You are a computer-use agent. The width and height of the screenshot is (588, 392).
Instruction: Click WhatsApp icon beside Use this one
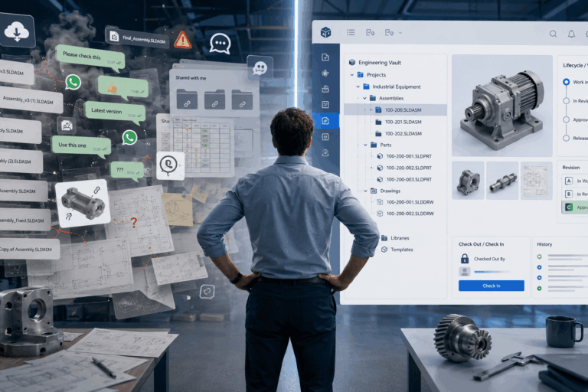click(x=129, y=137)
